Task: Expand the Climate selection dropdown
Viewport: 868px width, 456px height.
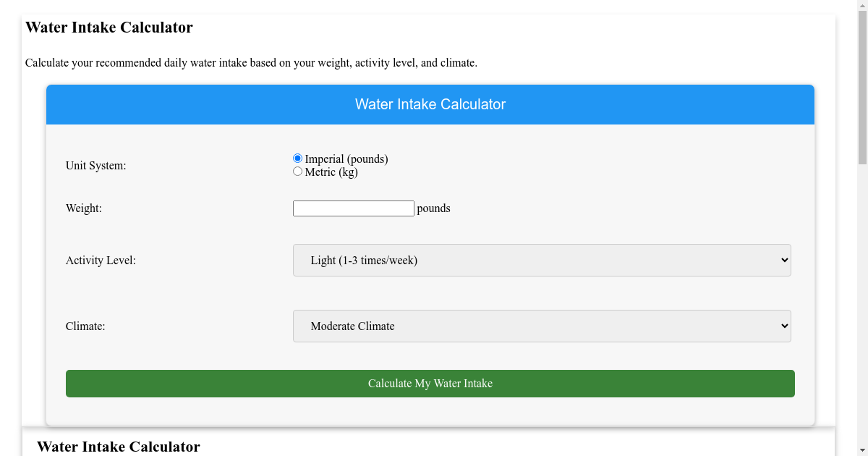Action: coord(541,326)
